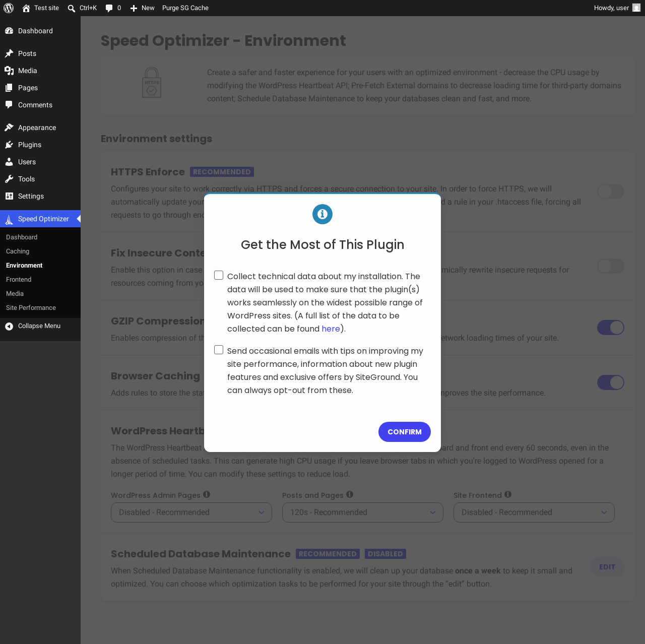Click the info icon atop the dialog
Viewport: 645px width, 644px height.
322,214
